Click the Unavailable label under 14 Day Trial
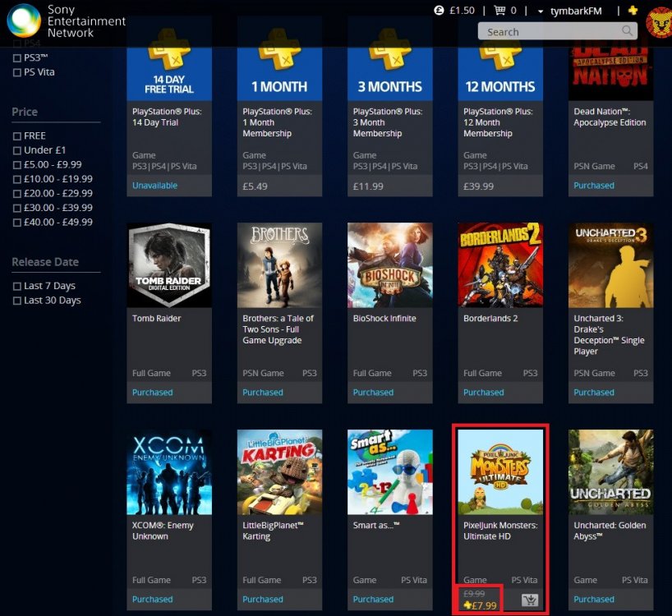Image resolution: width=672 pixels, height=616 pixels. 154,186
